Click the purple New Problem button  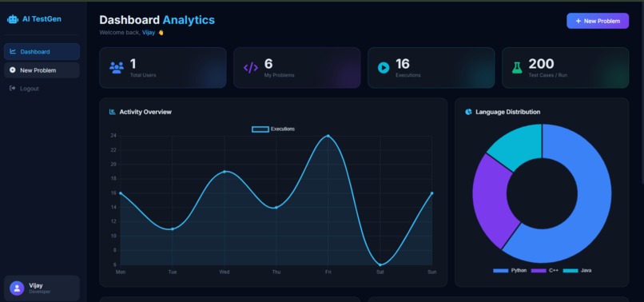pos(598,21)
